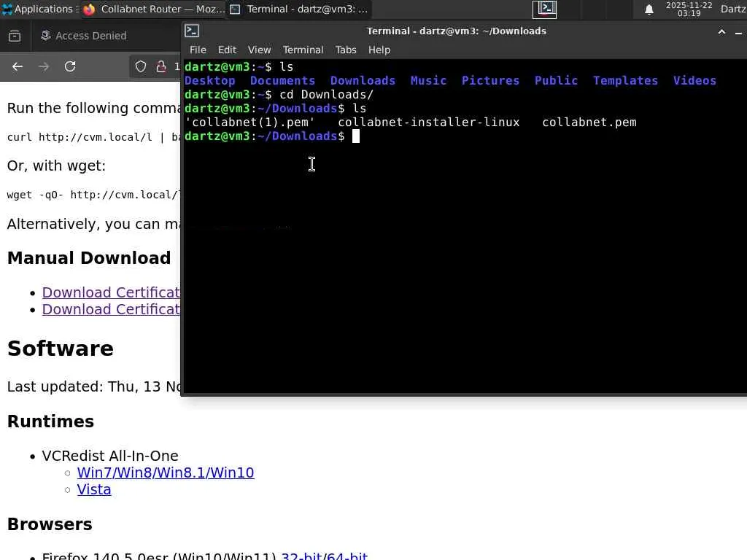747x560 pixels.
Task: Click the 'Templates' directory in terminal output
Action: [x=625, y=80]
